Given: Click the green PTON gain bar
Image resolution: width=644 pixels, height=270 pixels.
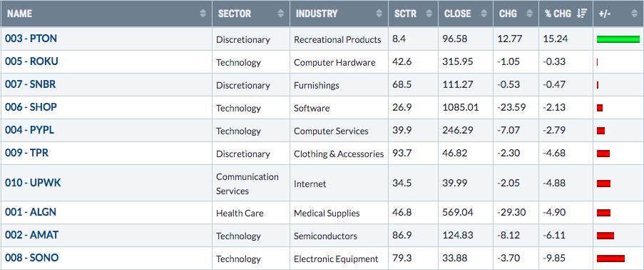Looking at the screenshot, I should (618, 39).
